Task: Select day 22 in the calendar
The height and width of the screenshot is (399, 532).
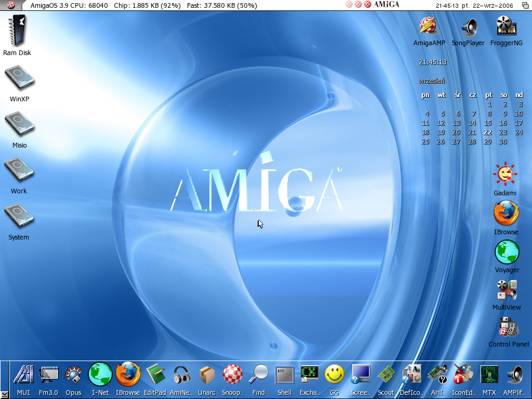Action: click(487, 132)
